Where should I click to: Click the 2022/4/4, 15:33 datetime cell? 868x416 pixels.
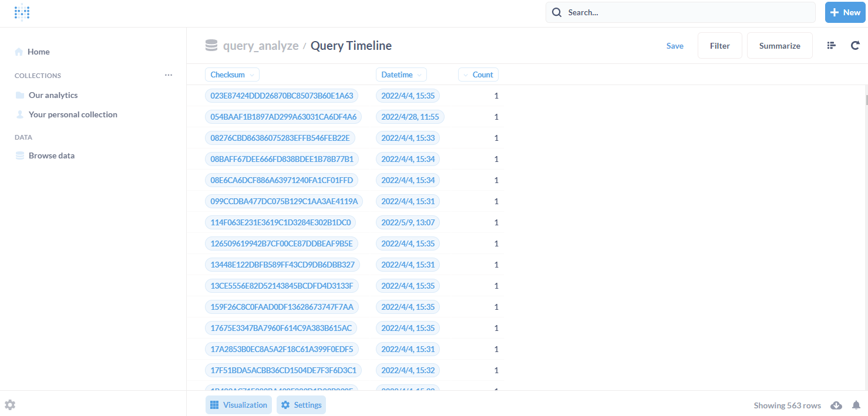pyautogui.click(x=408, y=138)
